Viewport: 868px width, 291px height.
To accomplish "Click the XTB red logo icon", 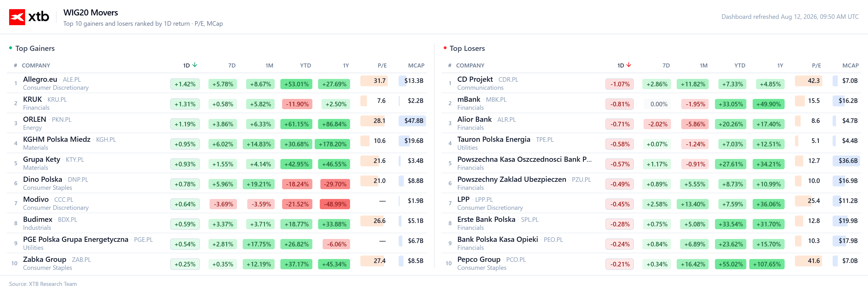I will point(17,17).
